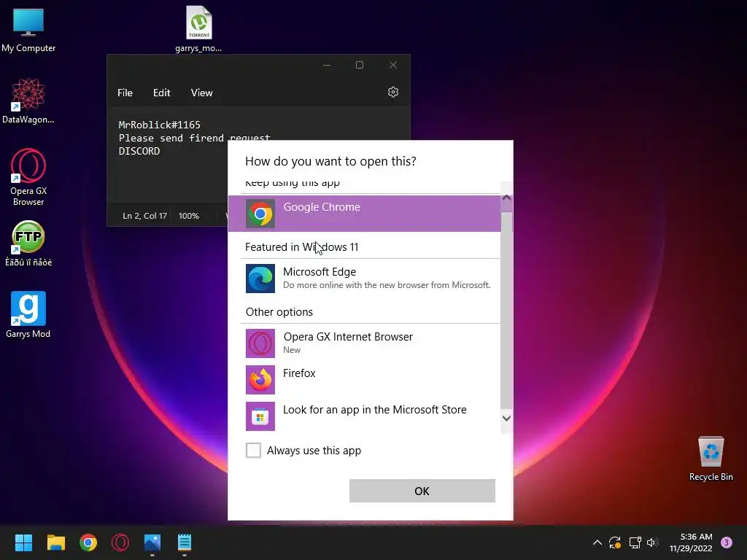747x560 pixels.
Task: Click the DISCORD line in Notepad
Action: 139,151
